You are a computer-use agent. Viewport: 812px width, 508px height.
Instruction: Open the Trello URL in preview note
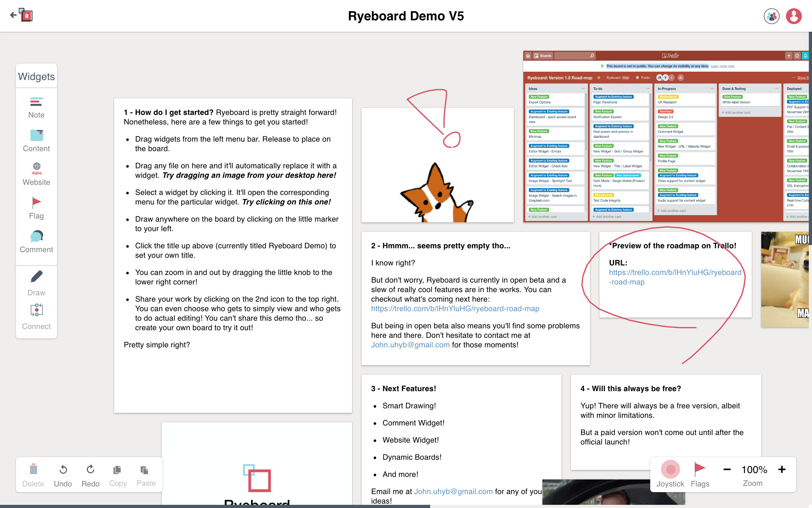coord(675,277)
